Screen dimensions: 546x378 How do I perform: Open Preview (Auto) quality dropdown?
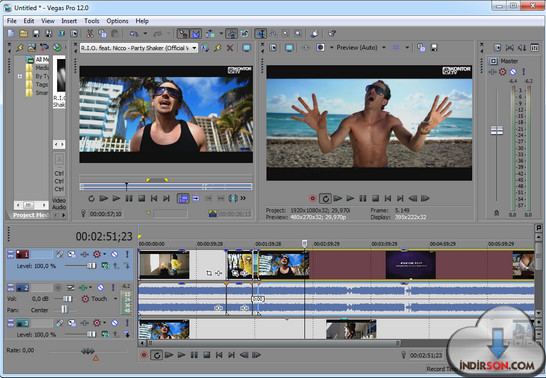coord(384,47)
